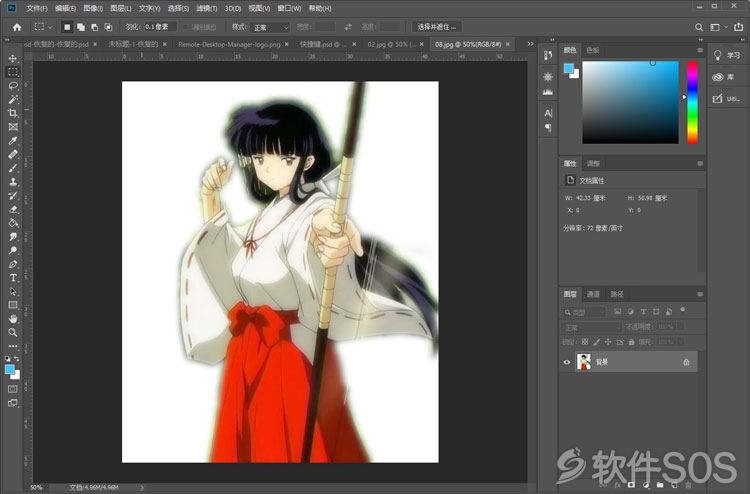Select the Clone Stamp tool

point(13,182)
